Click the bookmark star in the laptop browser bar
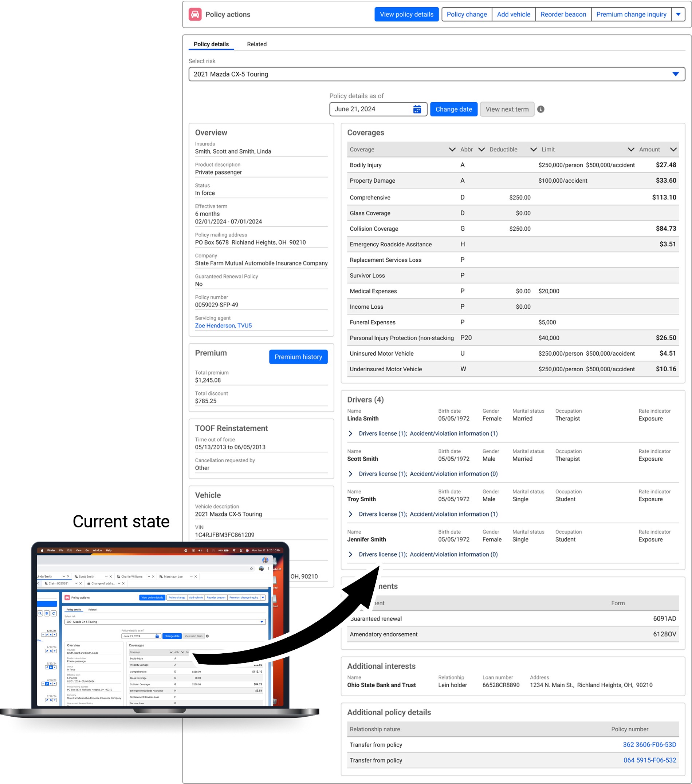Image resolution: width=692 pixels, height=784 pixels. pos(251,569)
